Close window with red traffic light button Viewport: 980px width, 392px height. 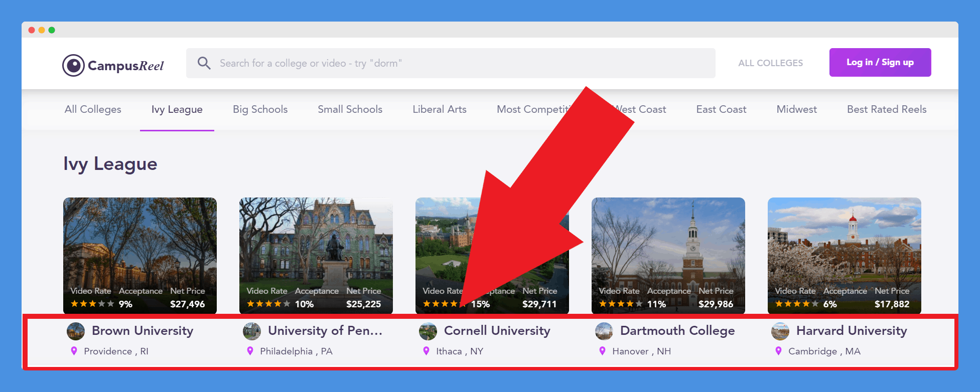(32, 30)
